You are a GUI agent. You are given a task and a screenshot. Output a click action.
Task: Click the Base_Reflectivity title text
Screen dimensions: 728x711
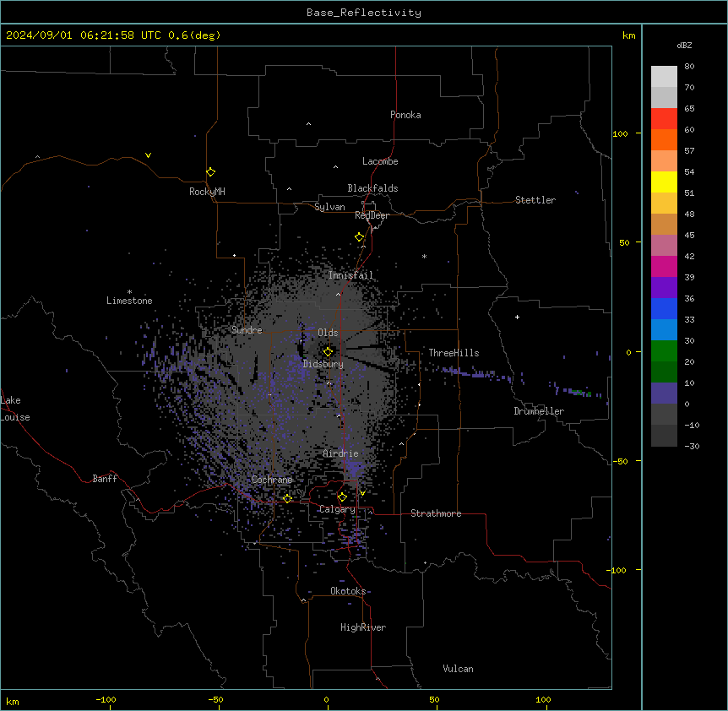point(364,13)
